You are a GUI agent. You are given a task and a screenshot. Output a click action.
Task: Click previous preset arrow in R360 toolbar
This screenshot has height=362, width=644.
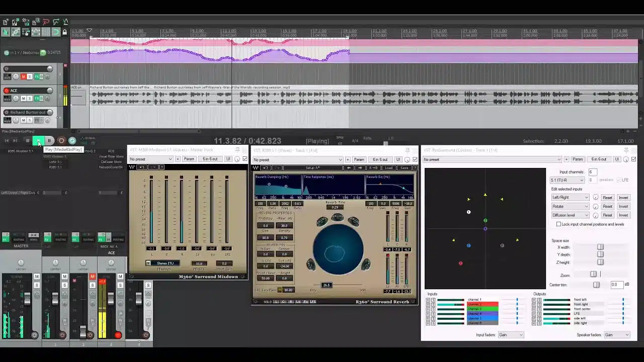349,167
